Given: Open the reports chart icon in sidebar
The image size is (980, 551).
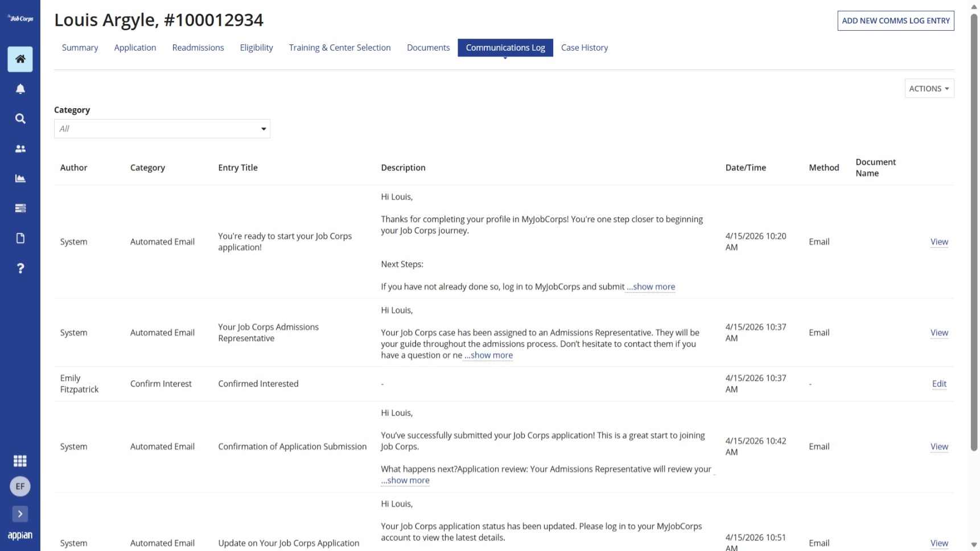Looking at the screenshot, I should 20,178.
